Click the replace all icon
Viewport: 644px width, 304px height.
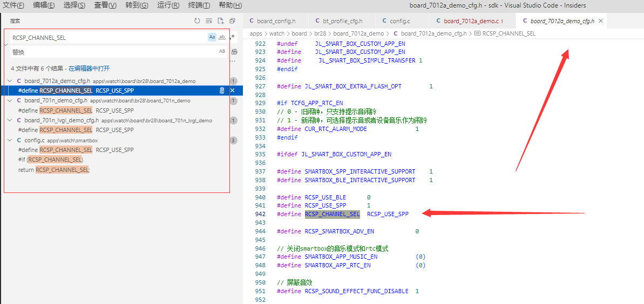[x=234, y=52]
